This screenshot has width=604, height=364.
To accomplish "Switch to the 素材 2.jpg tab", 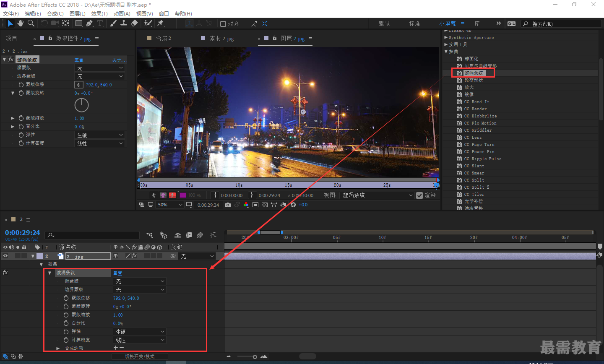I will point(222,38).
